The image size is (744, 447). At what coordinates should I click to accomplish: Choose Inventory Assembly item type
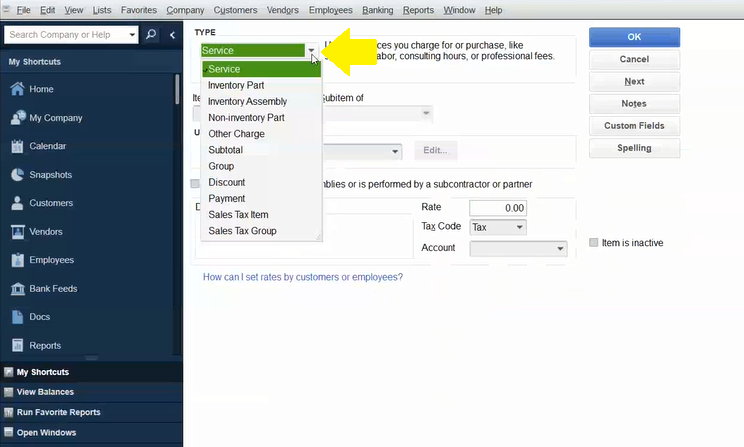261,102
